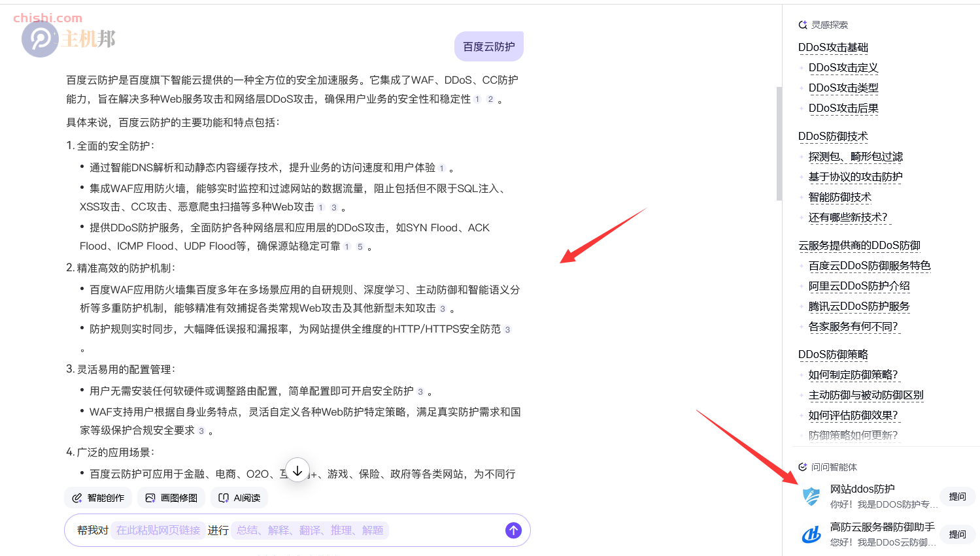Click the chat area vertical scrollbar
Viewport: 980px width, 556px height.
(779, 143)
